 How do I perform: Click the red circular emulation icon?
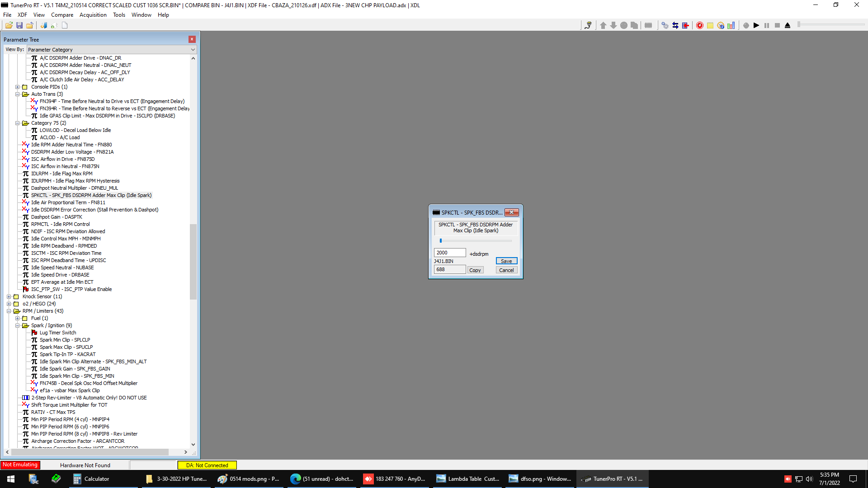[x=699, y=25]
